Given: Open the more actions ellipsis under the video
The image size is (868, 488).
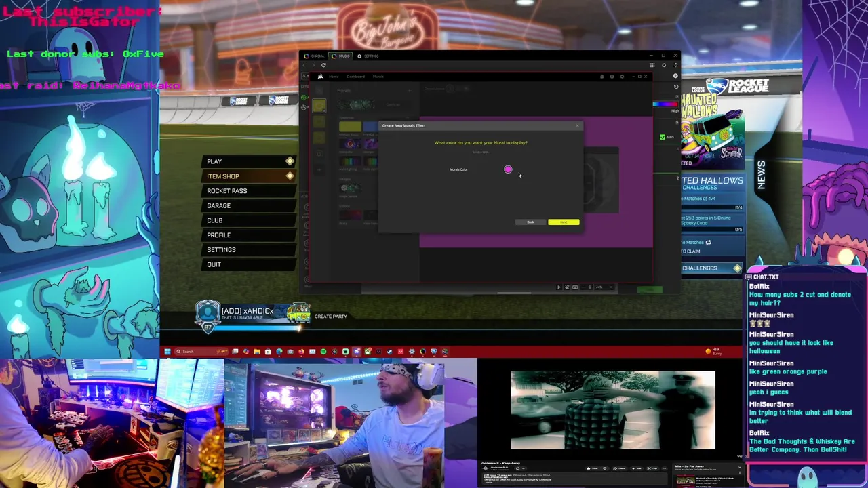Looking at the screenshot, I should [x=665, y=468].
